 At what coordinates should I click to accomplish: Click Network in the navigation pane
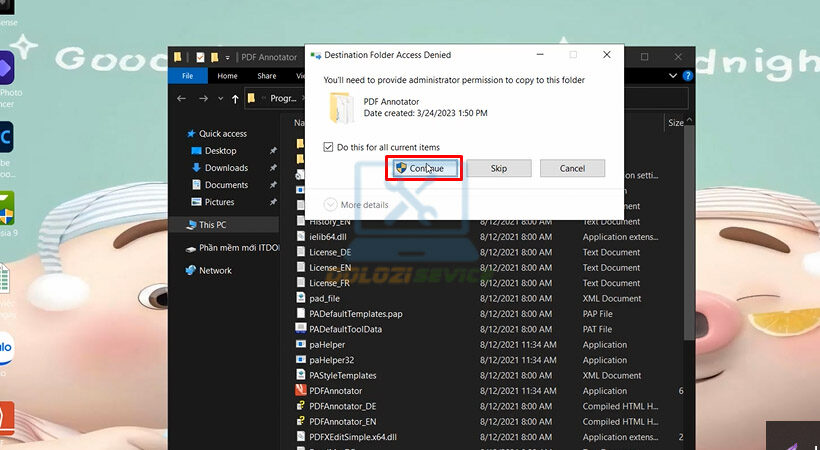tap(214, 270)
